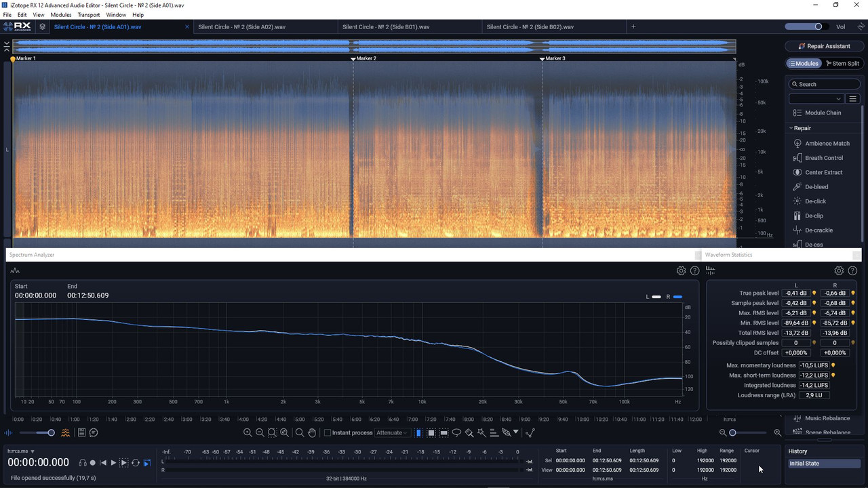Select the magic wand tool
868x488 pixels.
click(x=481, y=432)
